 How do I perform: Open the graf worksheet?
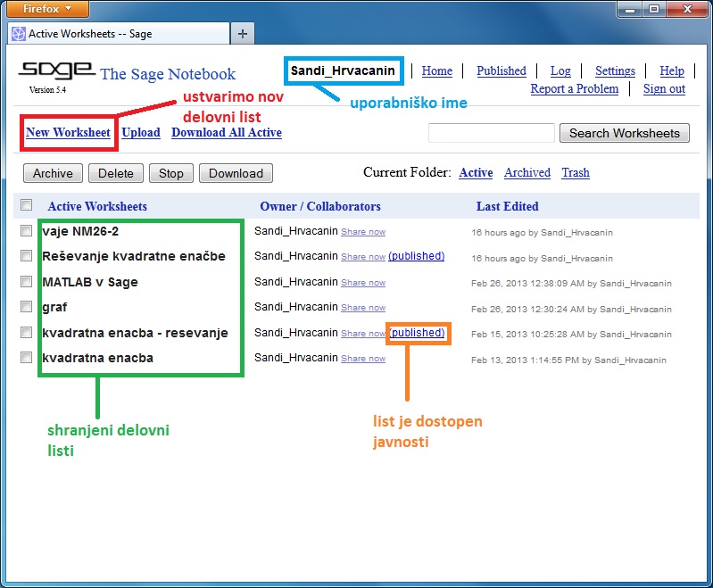[54, 307]
